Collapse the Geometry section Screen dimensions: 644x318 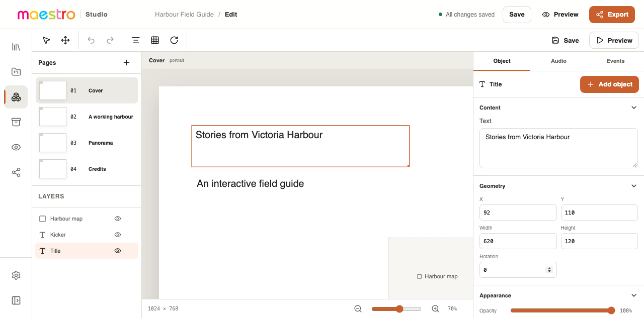634,186
